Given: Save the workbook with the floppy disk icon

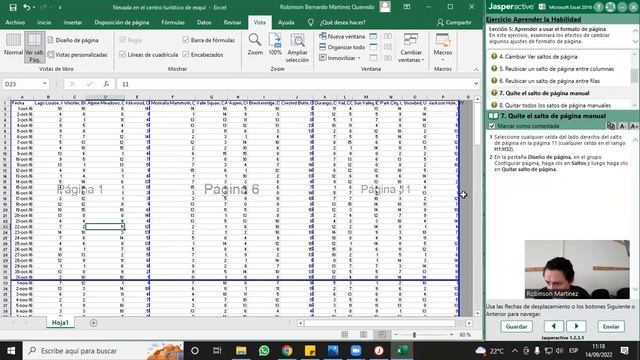Looking at the screenshot, I should pos(13,7).
